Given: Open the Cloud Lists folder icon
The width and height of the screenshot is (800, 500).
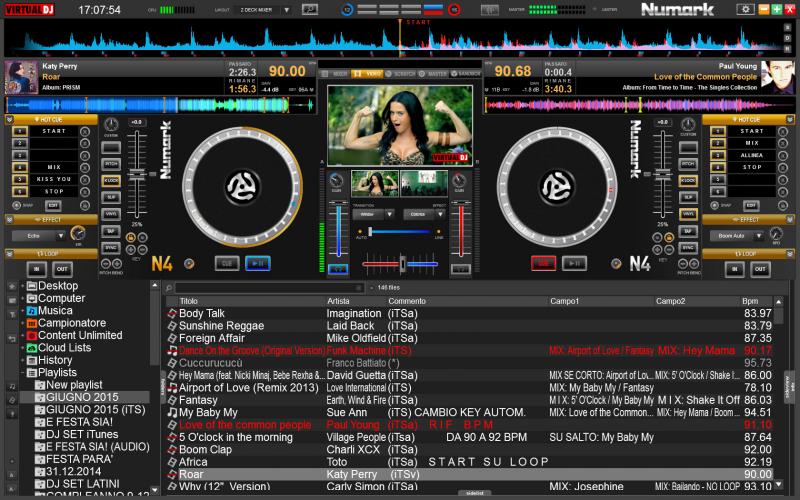Looking at the screenshot, I should pyautogui.click(x=32, y=348).
